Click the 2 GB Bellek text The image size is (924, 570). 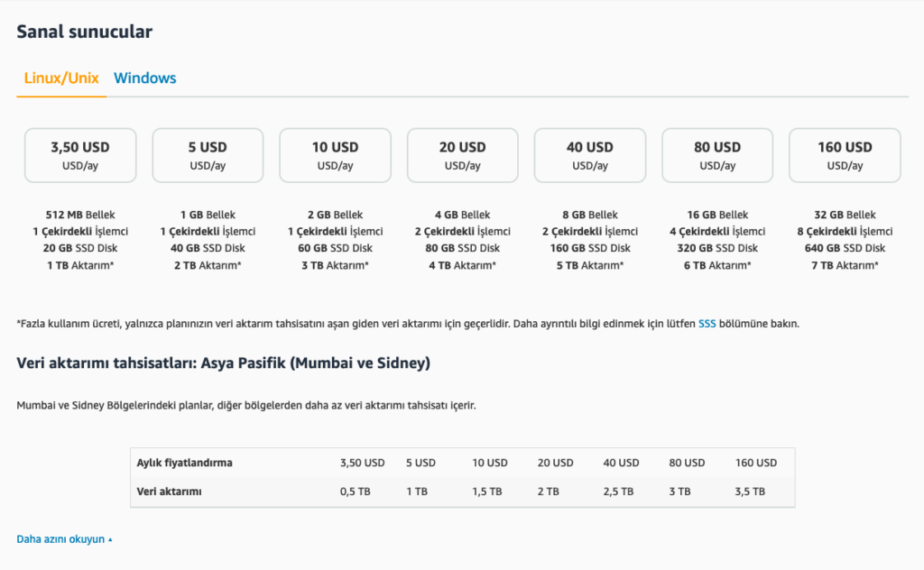pos(336,215)
